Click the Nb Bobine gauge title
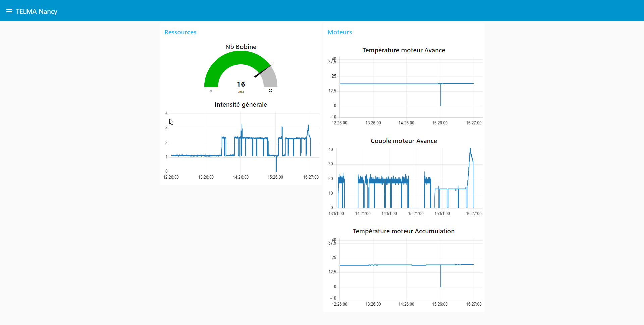Screen dimensions: 644x325 click(240, 47)
